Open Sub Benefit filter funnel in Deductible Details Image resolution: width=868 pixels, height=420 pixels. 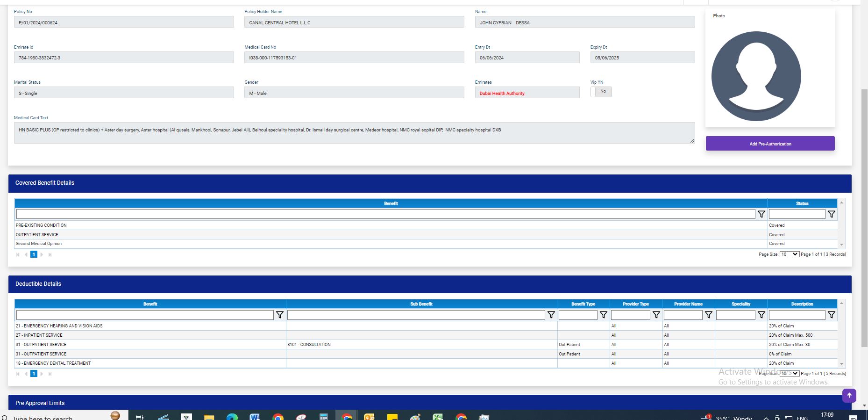click(x=551, y=315)
